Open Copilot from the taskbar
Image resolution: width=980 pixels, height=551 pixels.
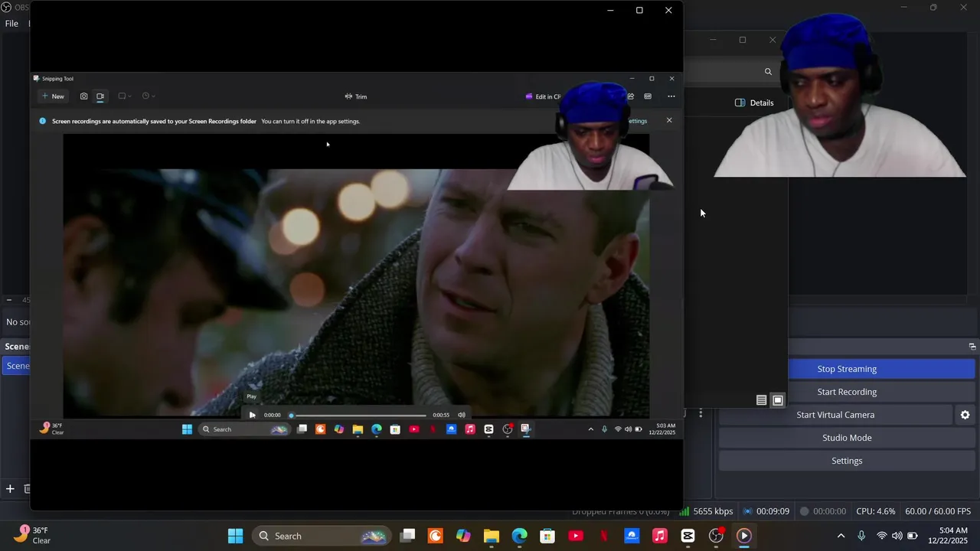click(463, 536)
